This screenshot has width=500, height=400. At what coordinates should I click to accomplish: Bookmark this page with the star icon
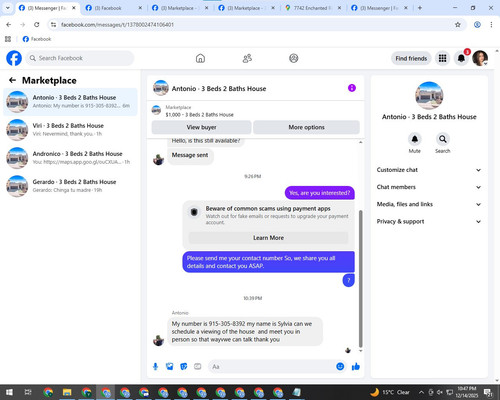[x=458, y=24]
